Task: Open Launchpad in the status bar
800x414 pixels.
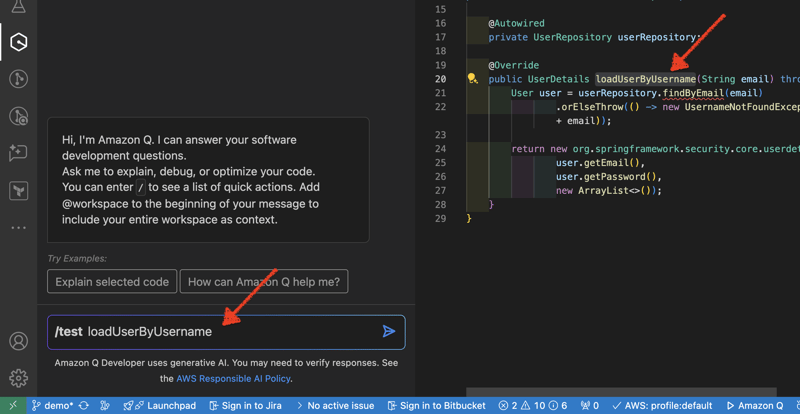Action: pyautogui.click(x=159, y=406)
